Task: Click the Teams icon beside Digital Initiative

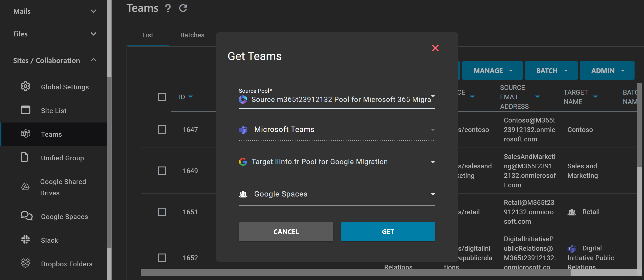Action: pos(572,249)
